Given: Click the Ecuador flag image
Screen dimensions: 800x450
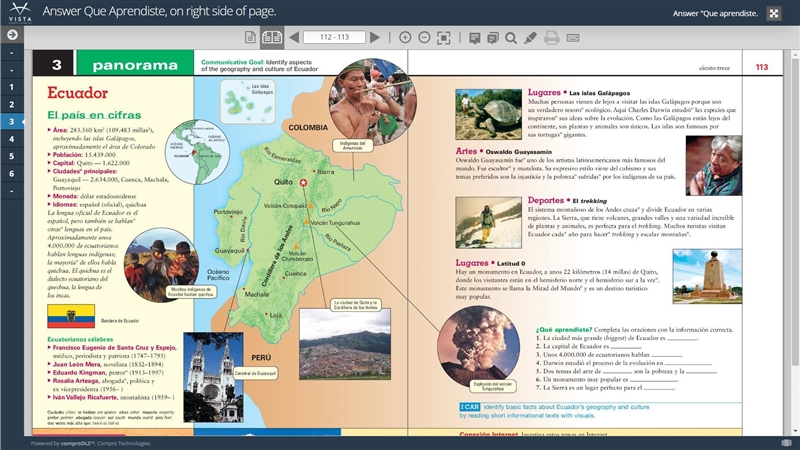Looking at the screenshot, I should (x=71, y=316).
